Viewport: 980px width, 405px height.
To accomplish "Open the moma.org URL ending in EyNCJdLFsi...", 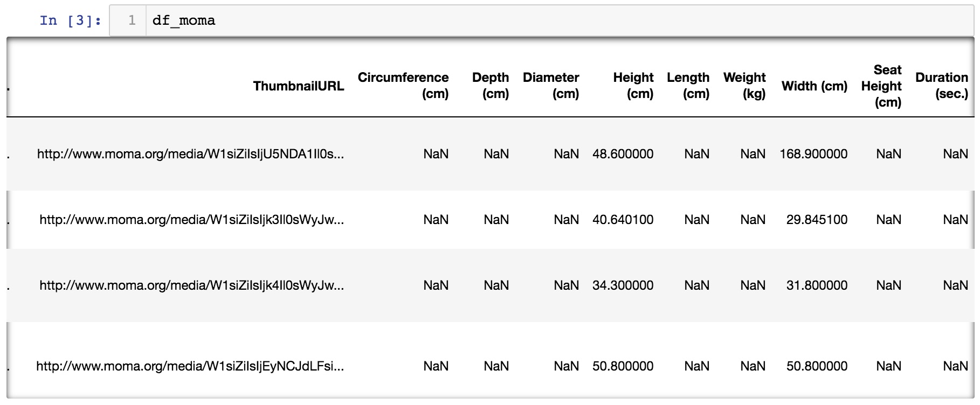I will point(190,366).
